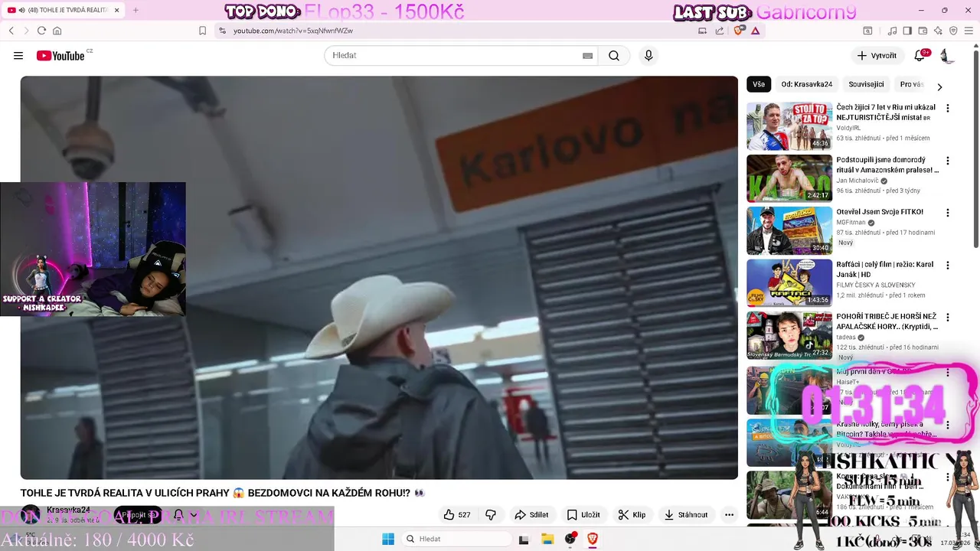Go back in browser history
This screenshot has height=551, width=980.
click(11, 31)
